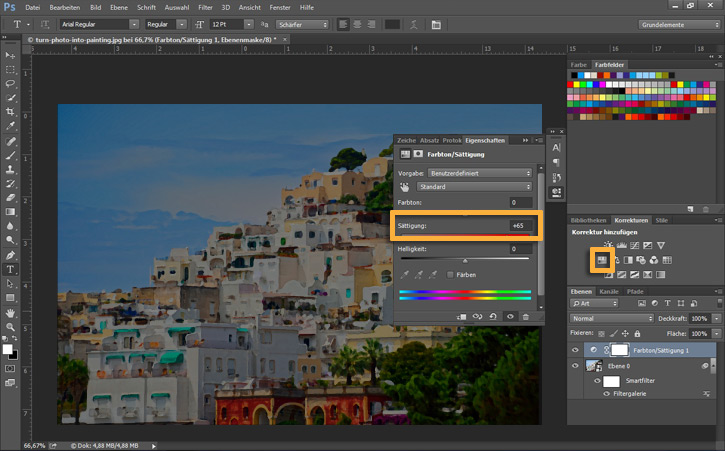Toggle visibility of Ebene 0 layer
This screenshot has width=725, height=451.
pyautogui.click(x=574, y=367)
